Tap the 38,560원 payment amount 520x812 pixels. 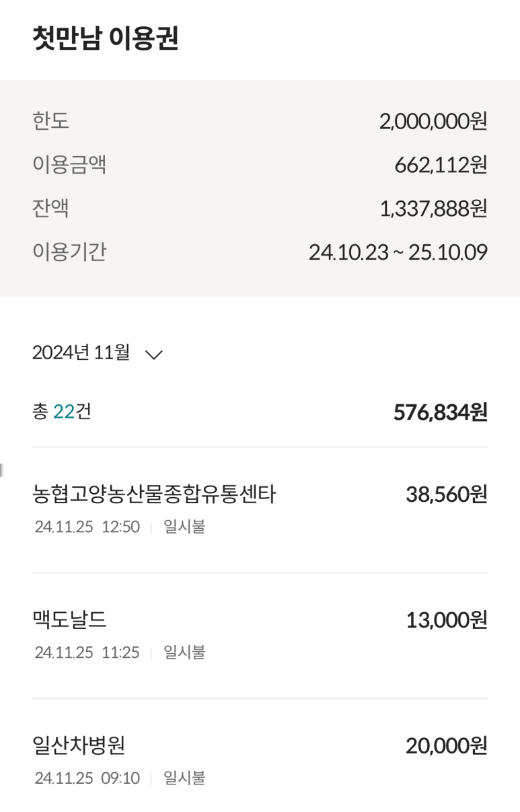(446, 495)
